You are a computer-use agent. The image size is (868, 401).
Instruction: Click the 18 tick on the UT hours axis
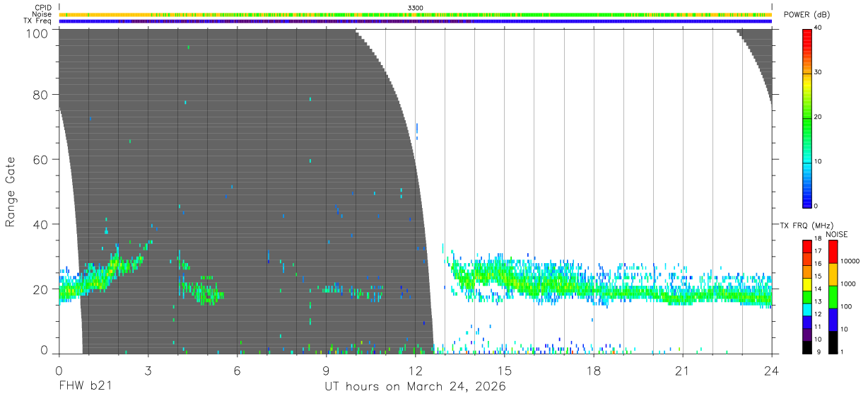[594, 370]
